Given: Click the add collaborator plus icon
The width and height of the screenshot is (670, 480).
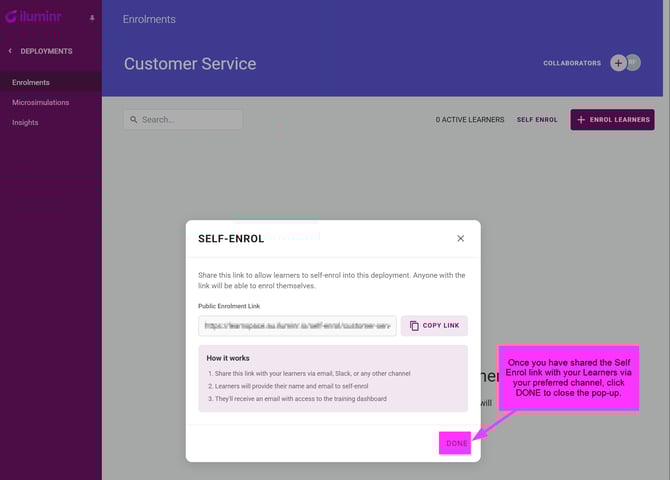Looking at the screenshot, I should pyautogui.click(x=618, y=63).
